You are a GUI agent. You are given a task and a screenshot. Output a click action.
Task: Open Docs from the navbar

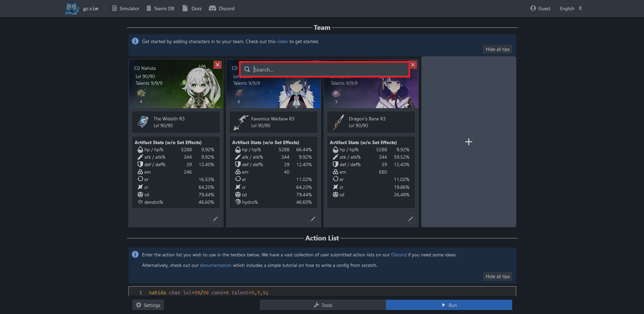(192, 8)
